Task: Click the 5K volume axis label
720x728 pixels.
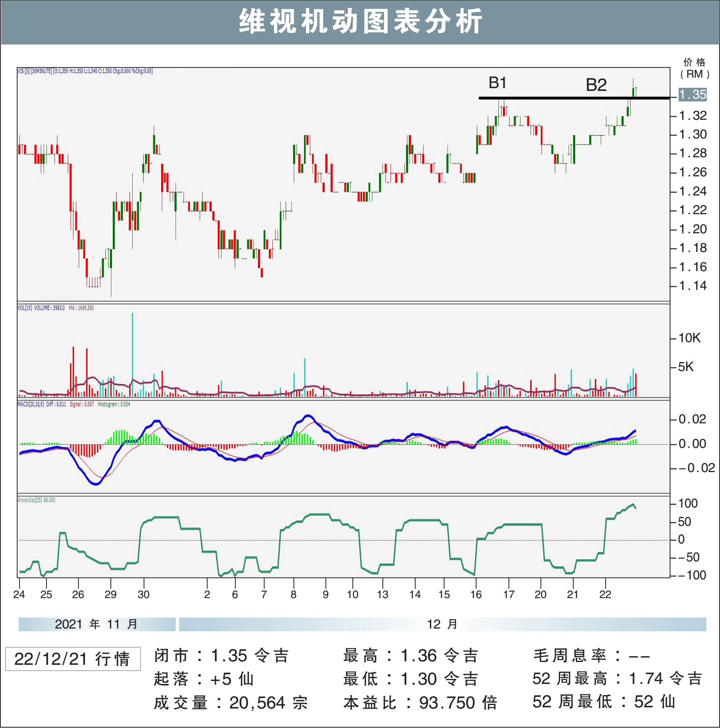Action: pyautogui.click(x=686, y=367)
